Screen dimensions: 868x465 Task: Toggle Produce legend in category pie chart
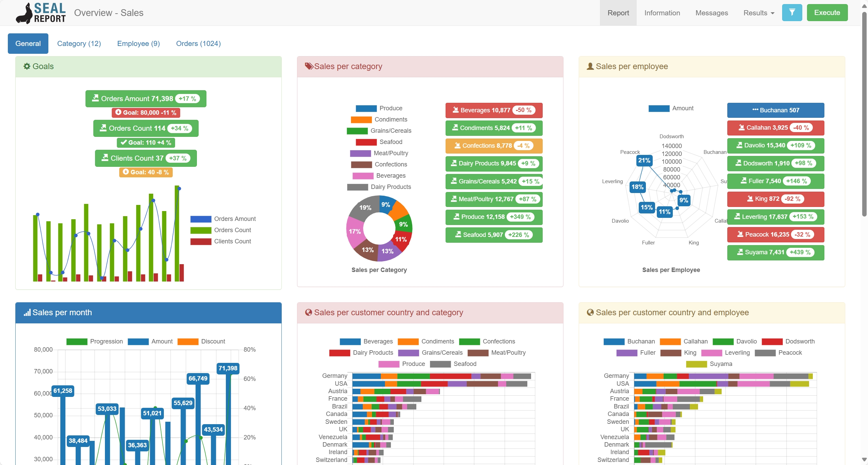tap(379, 108)
